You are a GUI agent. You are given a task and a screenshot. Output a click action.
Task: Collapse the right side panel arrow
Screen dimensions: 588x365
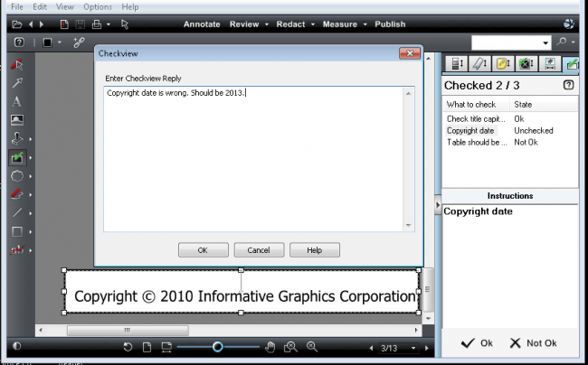pyautogui.click(x=438, y=205)
